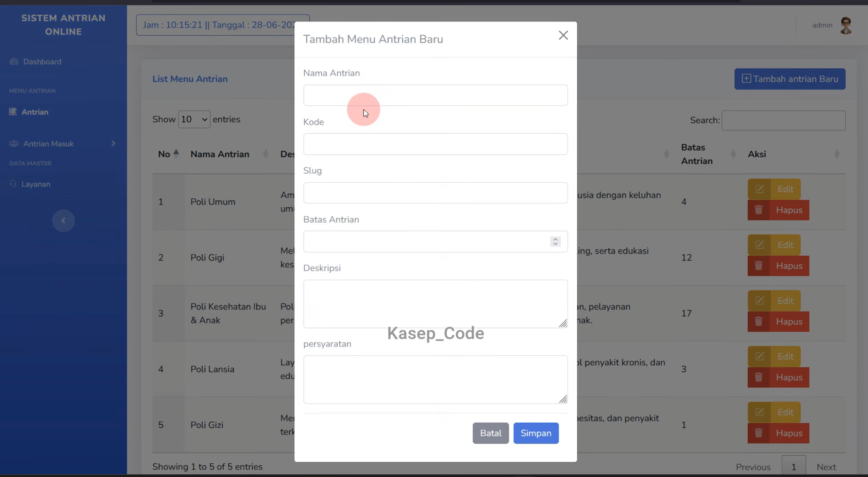Viewport: 868px width, 477px height.
Task: Sort the table by No column
Action: tap(168, 154)
